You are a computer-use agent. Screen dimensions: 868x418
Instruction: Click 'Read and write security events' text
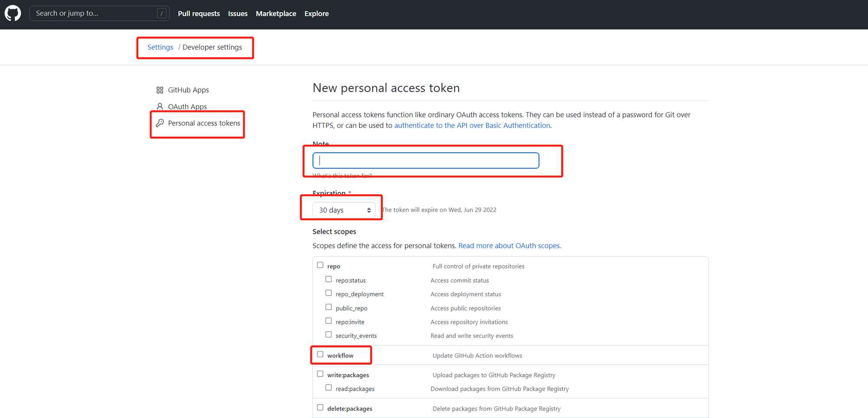tap(472, 336)
